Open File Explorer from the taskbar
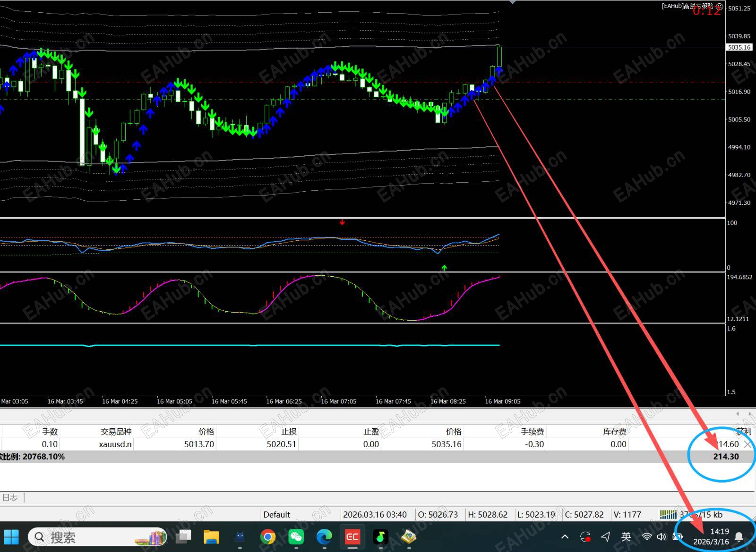Viewport: 756px width, 552px height. (x=211, y=537)
